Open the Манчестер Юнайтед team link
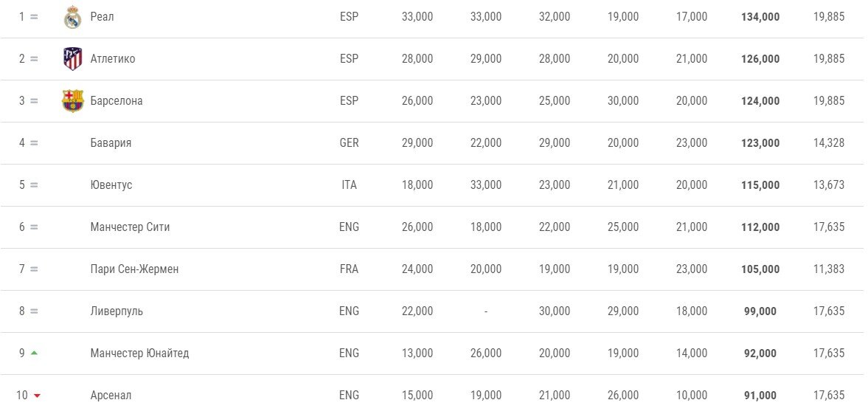Viewport: 868px width, 414px height. 140,353
